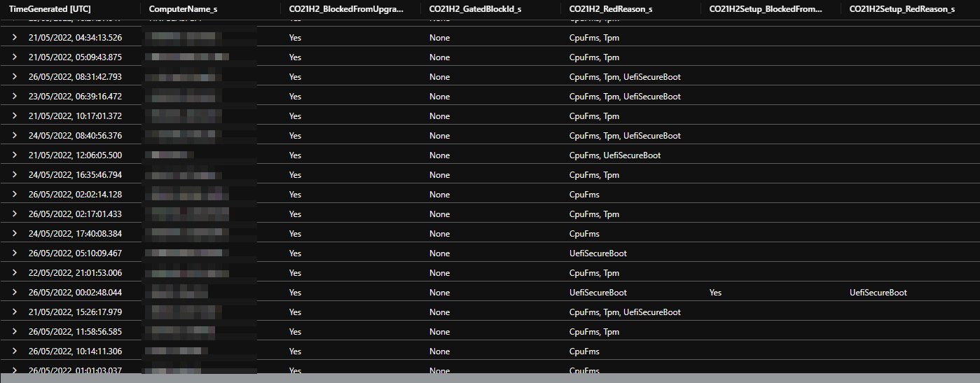Select the Yes value in CO21H2Setup_BlockedFrom column
This screenshot has width=980, height=383.
(x=715, y=293)
